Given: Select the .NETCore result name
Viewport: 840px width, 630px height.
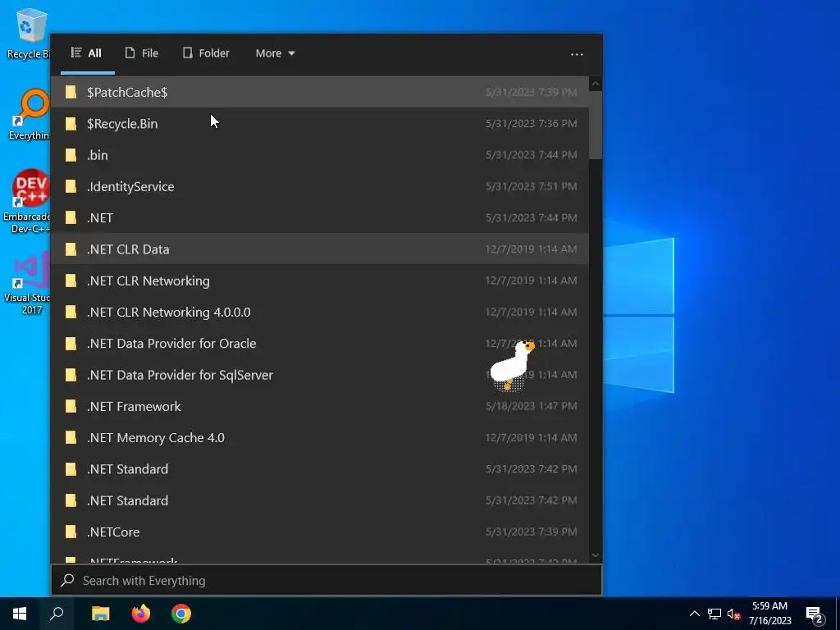Looking at the screenshot, I should click(x=113, y=532).
